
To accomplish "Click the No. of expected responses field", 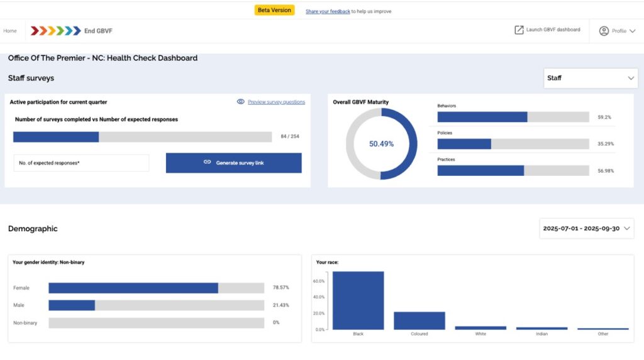I will pos(81,163).
